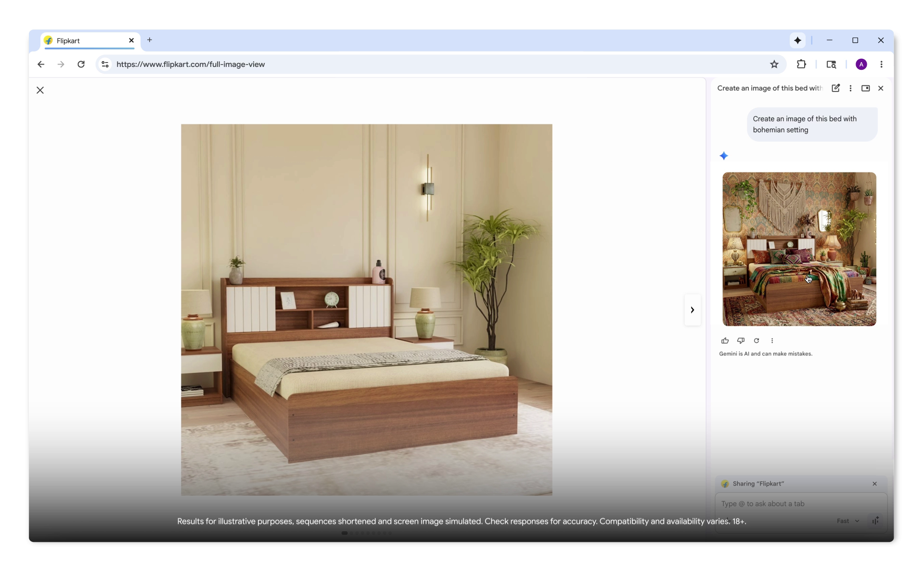
Task: Select the Flipkart browser tab
Action: [87, 41]
